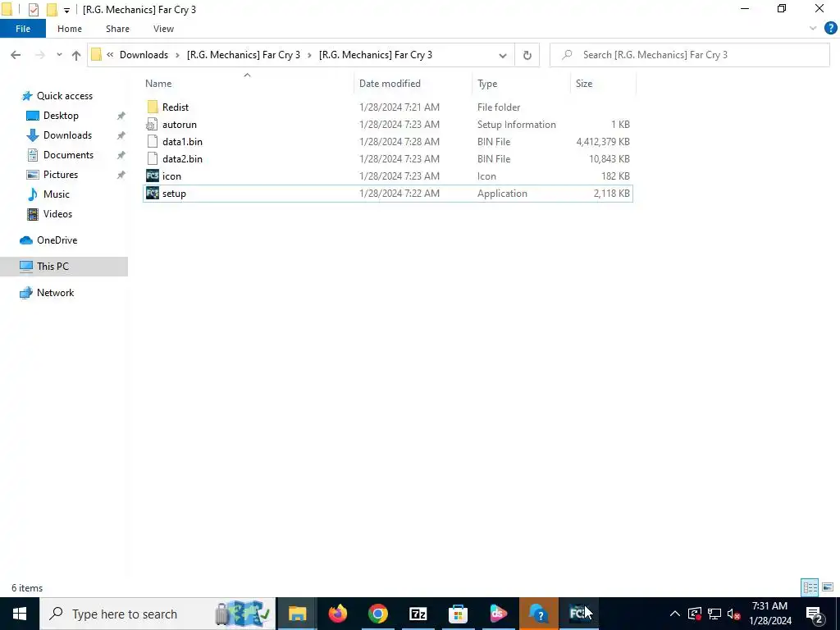
Task: Launch Google Chrome from the taskbar
Action: coord(377,614)
